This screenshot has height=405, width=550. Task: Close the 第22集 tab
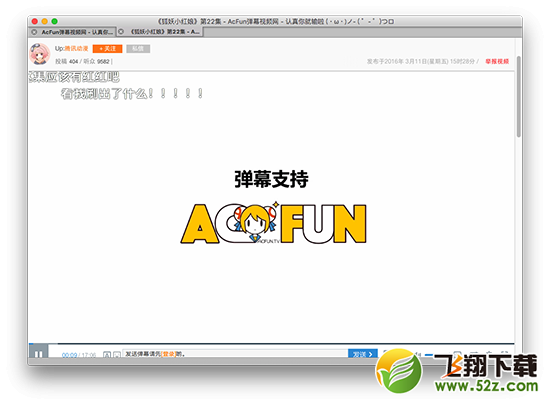click(x=121, y=32)
